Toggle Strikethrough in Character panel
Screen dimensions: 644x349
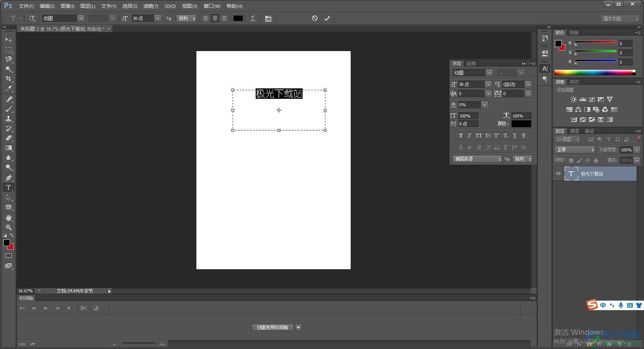[524, 135]
